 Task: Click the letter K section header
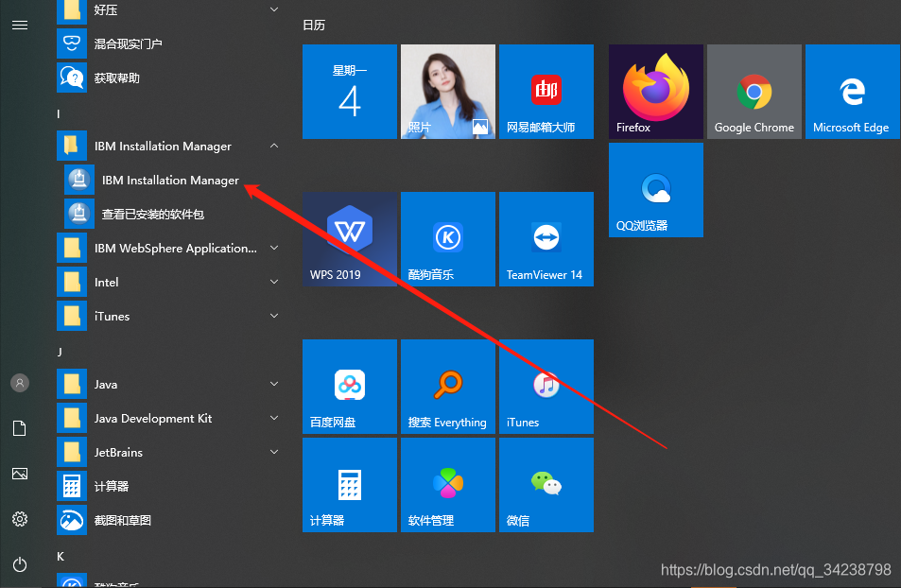[61, 557]
